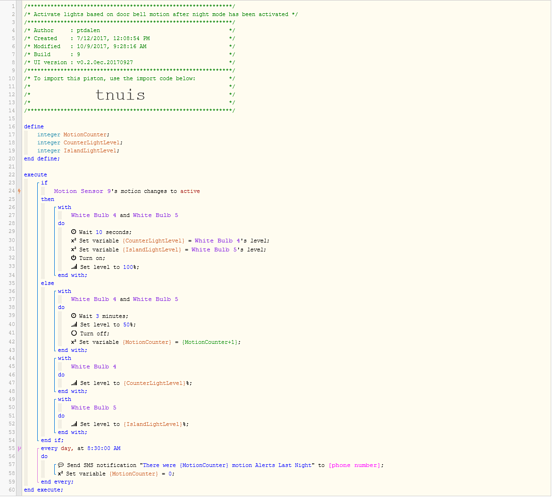555x500 pixels.
Task: Click the 'White Bulb 5' device on line 50
Action: 94,409
